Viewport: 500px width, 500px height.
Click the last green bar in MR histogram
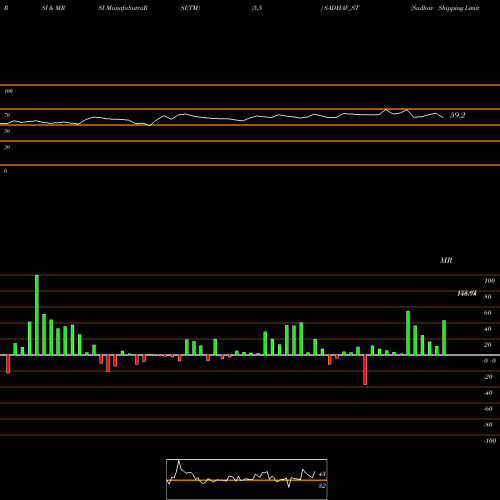[x=444, y=338]
